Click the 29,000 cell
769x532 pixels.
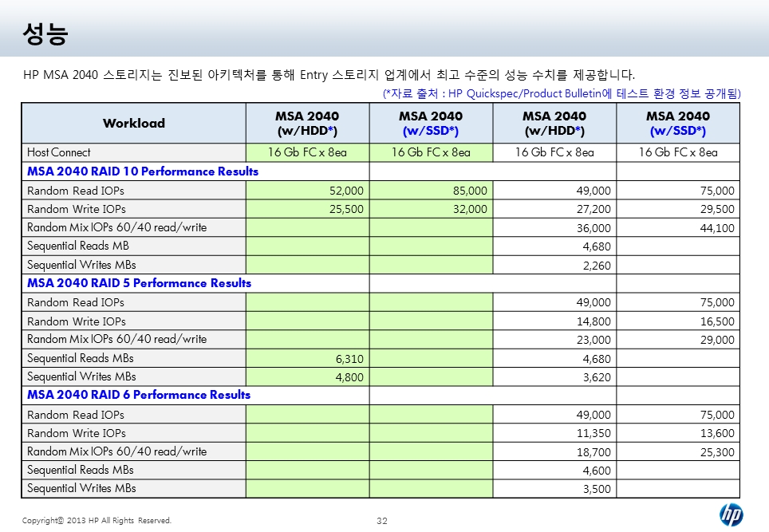click(x=678, y=340)
